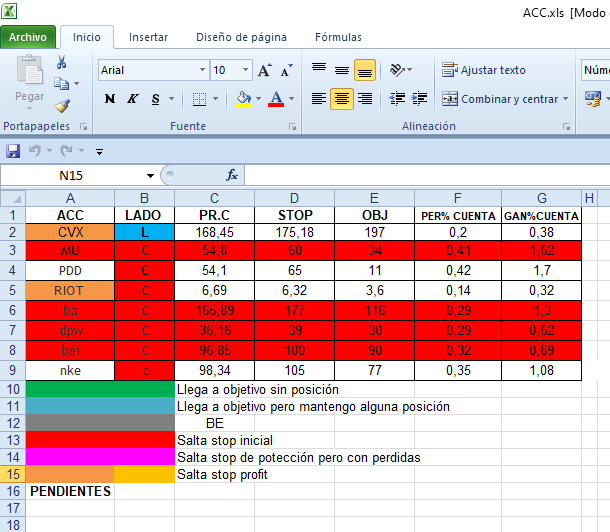Click the accounting number format icon

coord(593,99)
